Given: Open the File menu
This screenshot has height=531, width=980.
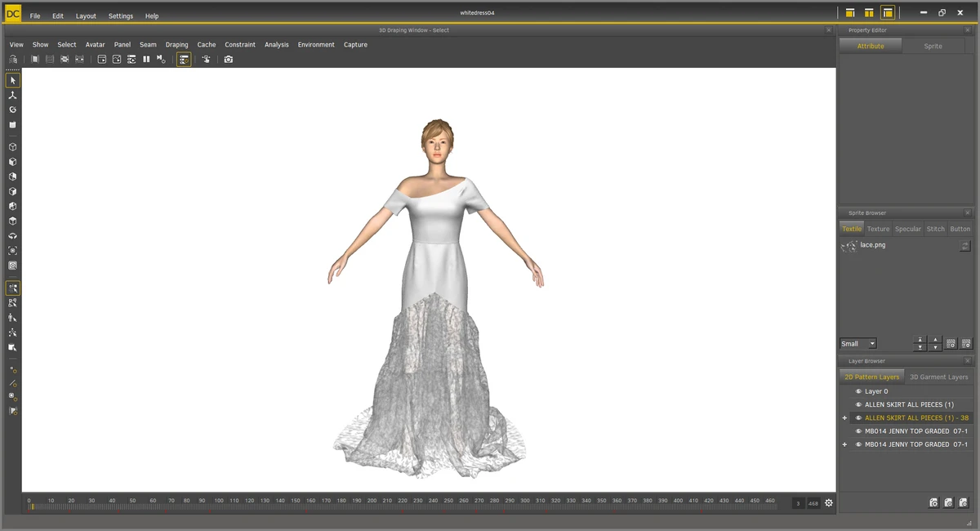Looking at the screenshot, I should (x=35, y=16).
